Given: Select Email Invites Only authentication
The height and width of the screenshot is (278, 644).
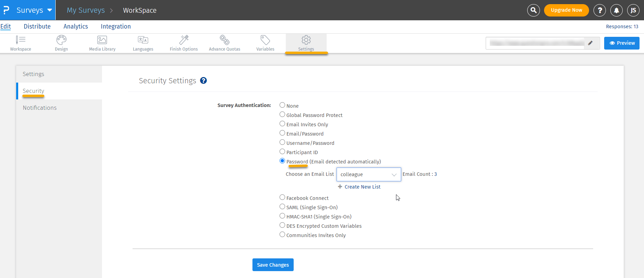Looking at the screenshot, I should (282, 124).
